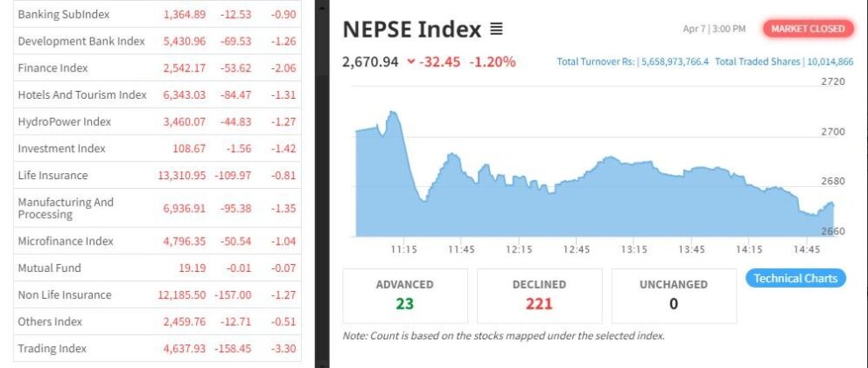Viewport: 868px width, 368px height.
Task: Select Finance Index in the list
Action: click(157, 68)
